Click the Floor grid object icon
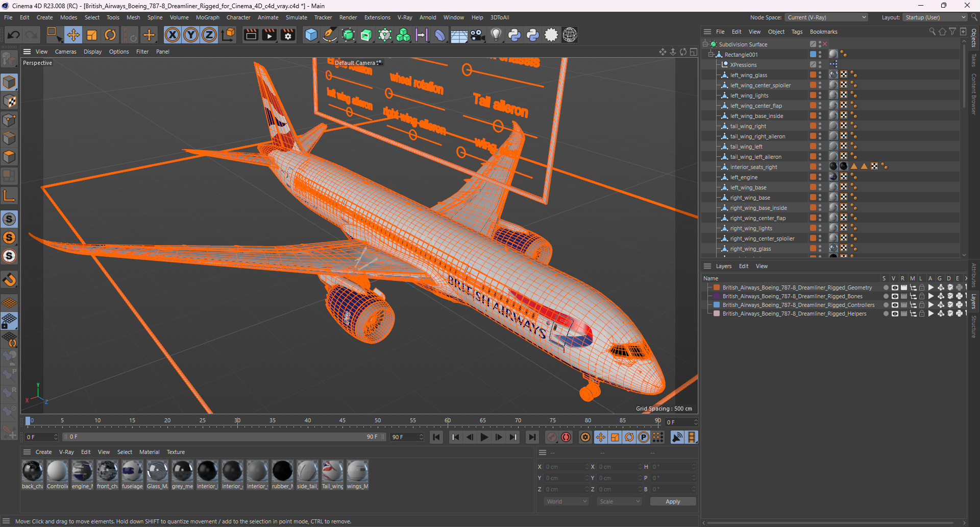The height and width of the screenshot is (527, 980). [459, 35]
